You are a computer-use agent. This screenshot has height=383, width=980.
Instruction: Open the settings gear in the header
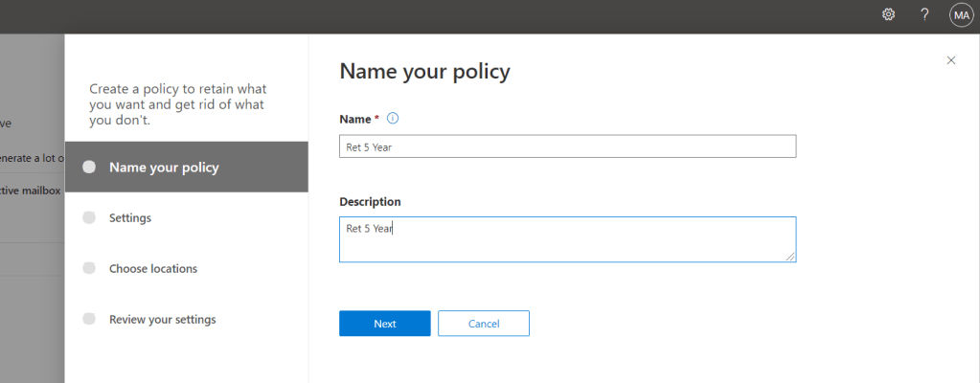[888, 14]
